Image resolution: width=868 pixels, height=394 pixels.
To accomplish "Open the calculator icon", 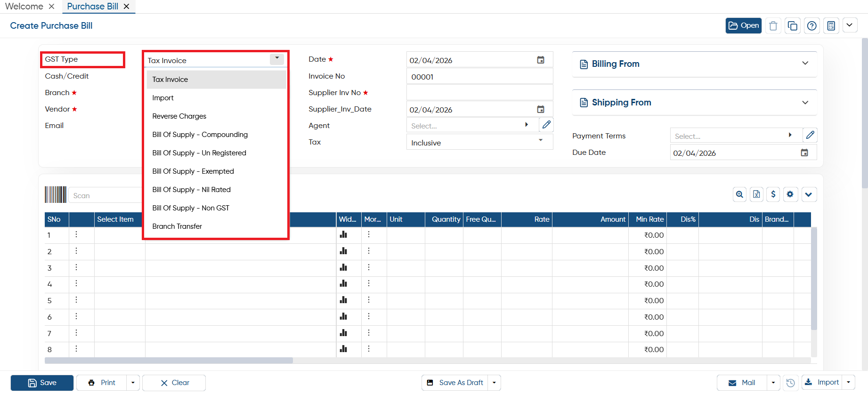I will [x=831, y=25].
